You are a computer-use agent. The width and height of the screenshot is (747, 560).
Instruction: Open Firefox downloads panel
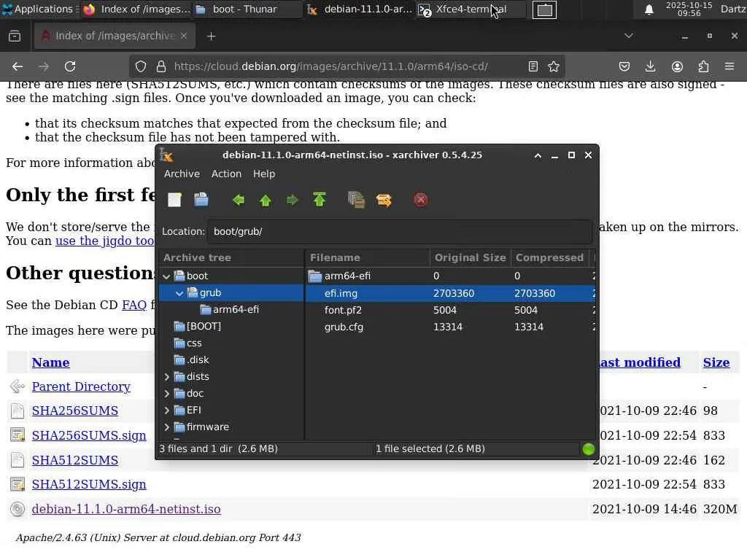point(650,66)
